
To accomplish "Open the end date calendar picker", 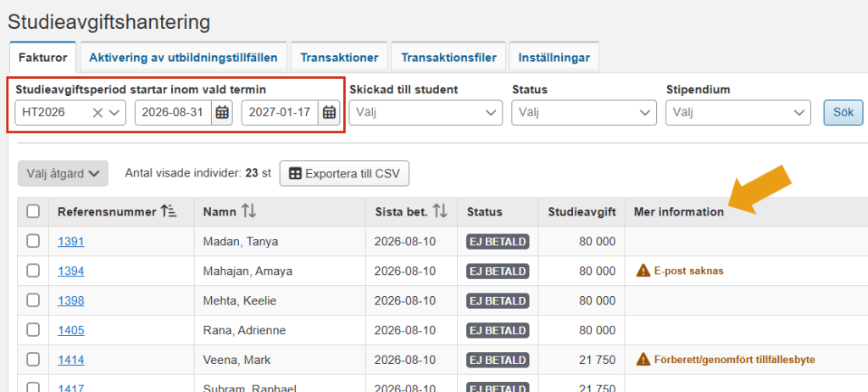I will [x=330, y=113].
